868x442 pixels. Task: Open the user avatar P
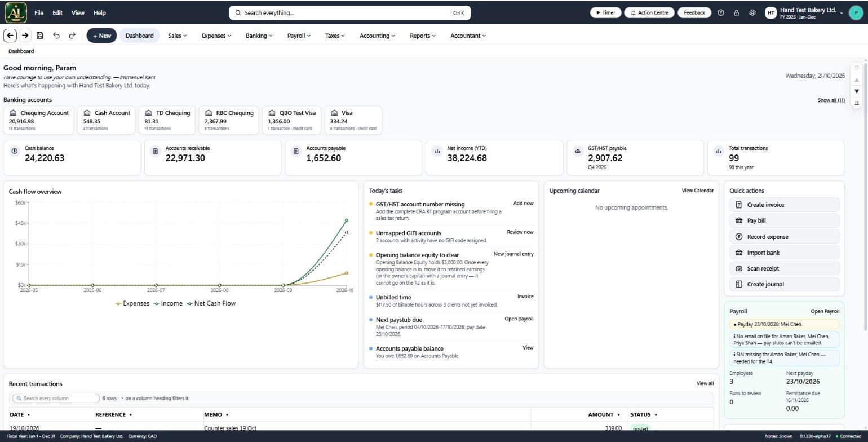[x=856, y=12]
